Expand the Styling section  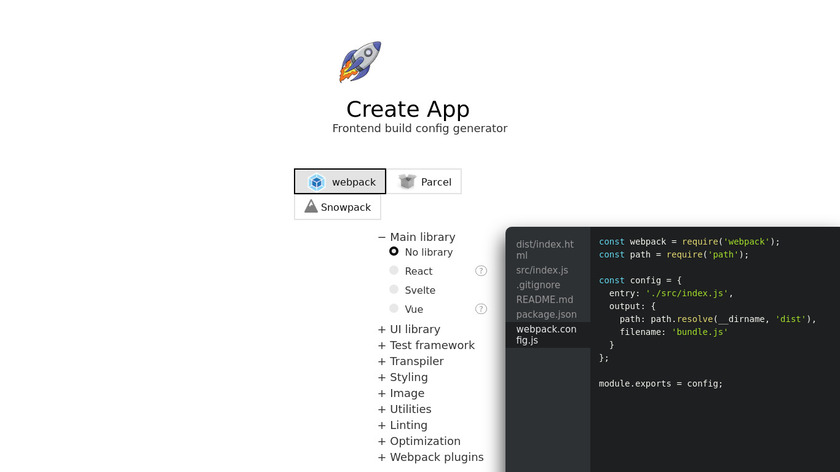click(403, 377)
